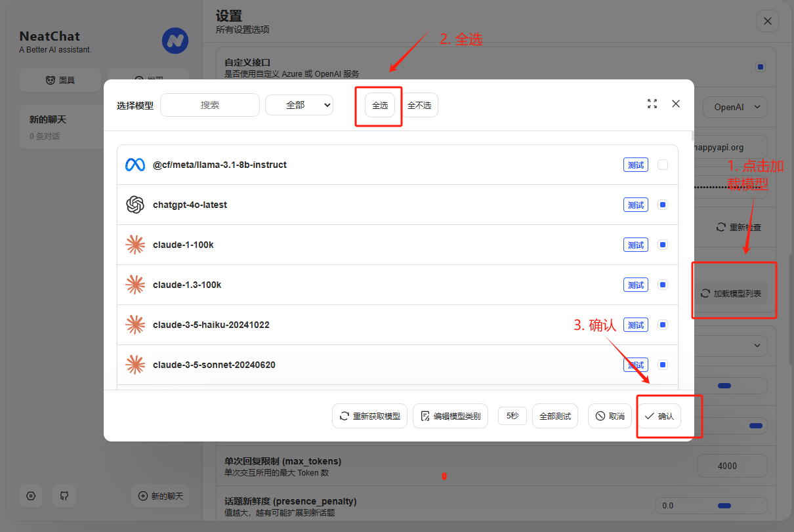Image resolution: width=794 pixels, height=532 pixels.
Task: Close the model selection dialog
Action: [x=676, y=104]
